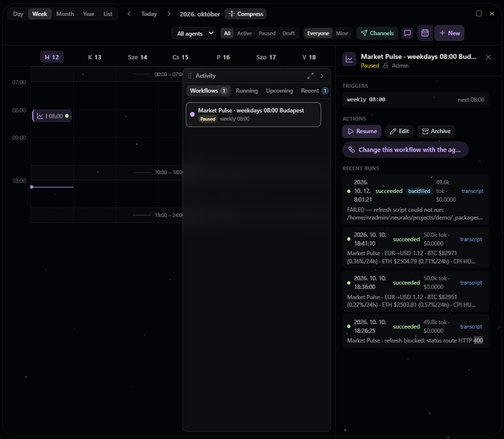
Task: Select Sze 14 day header
Action: click(137, 57)
